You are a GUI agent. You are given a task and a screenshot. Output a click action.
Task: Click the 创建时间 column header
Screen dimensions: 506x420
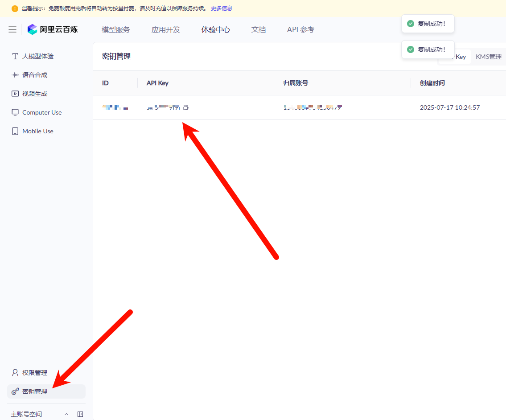[432, 83]
